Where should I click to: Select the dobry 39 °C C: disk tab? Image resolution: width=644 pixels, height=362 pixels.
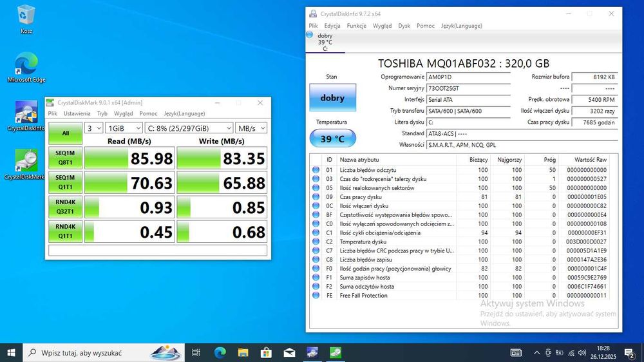click(x=325, y=42)
